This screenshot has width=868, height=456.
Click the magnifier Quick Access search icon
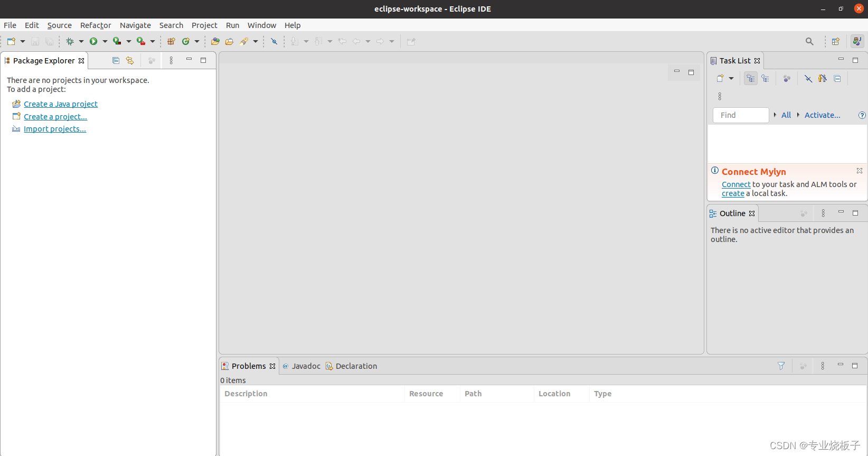click(x=809, y=41)
